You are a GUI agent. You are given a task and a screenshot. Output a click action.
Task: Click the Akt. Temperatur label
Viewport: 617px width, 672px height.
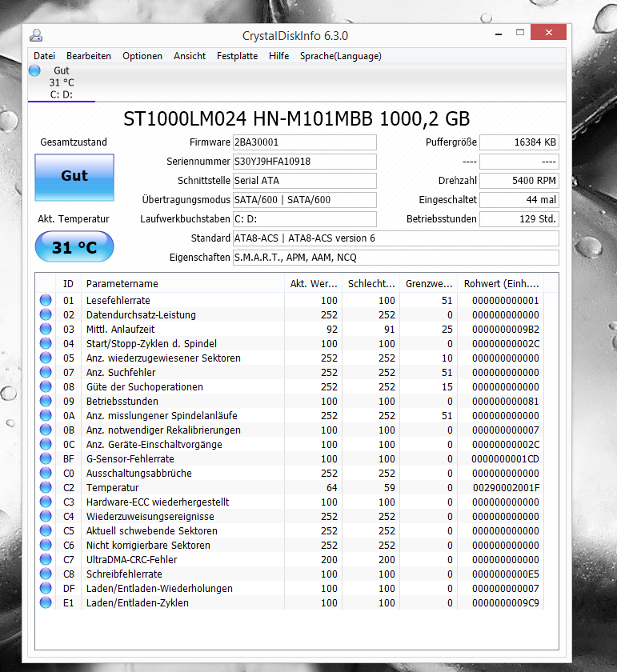(74, 218)
